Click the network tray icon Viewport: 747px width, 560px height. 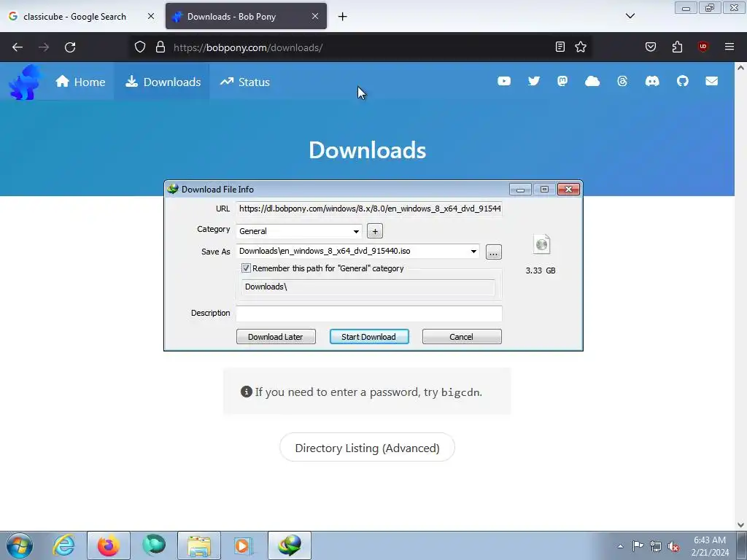(656, 546)
